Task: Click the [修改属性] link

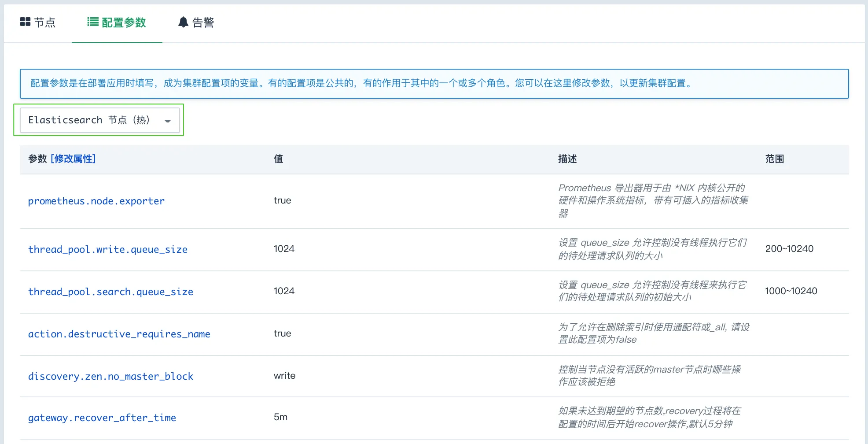Action: (x=74, y=159)
